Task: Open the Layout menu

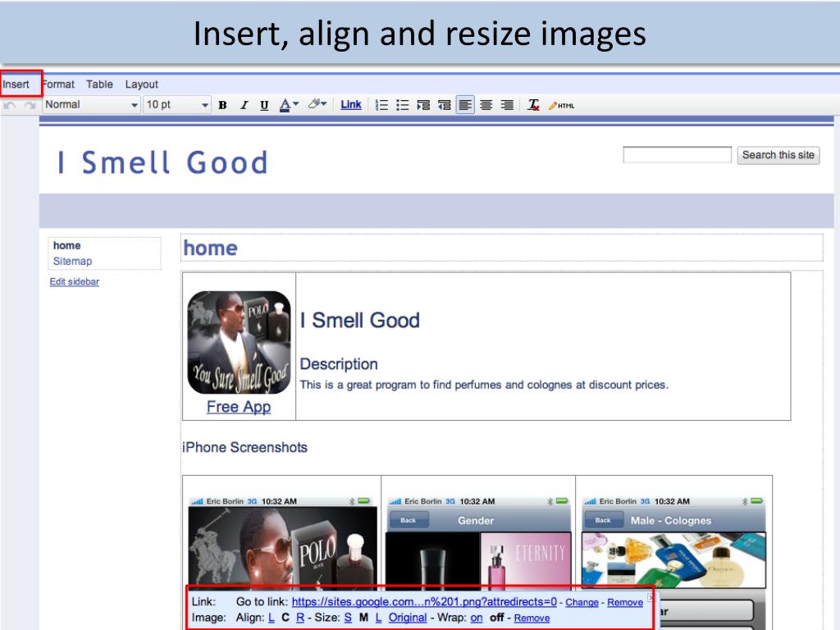Action: tap(141, 84)
